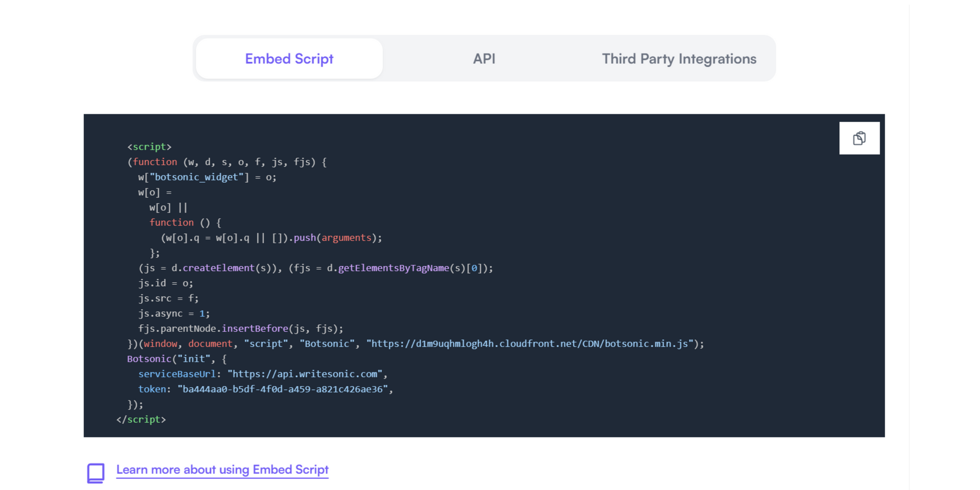Image resolution: width=980 pixels, height=490 pixels.
Task: Switch to the API tab
Action: [484, 58]
